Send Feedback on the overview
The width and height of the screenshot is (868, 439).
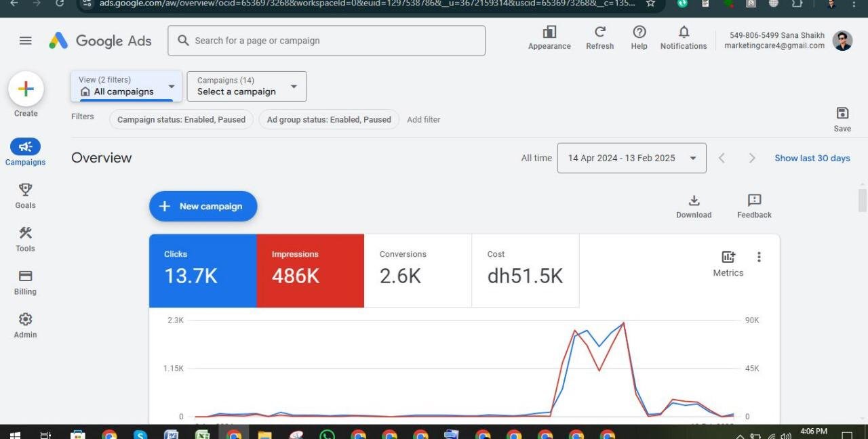pos(754,207)
